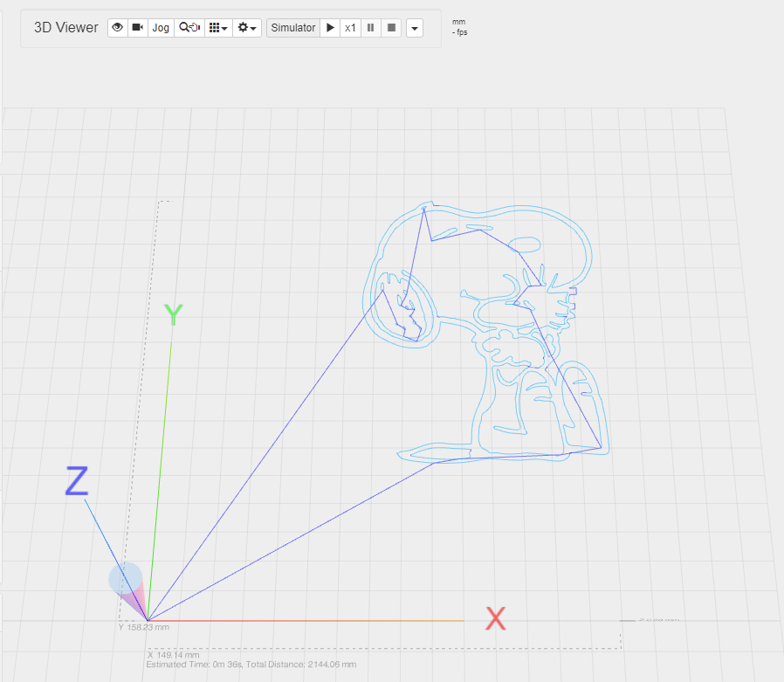This screenshot has height=682, width=784.
Task: Expand the caret dropdown after stop button
Action: (x=415, y=28)
